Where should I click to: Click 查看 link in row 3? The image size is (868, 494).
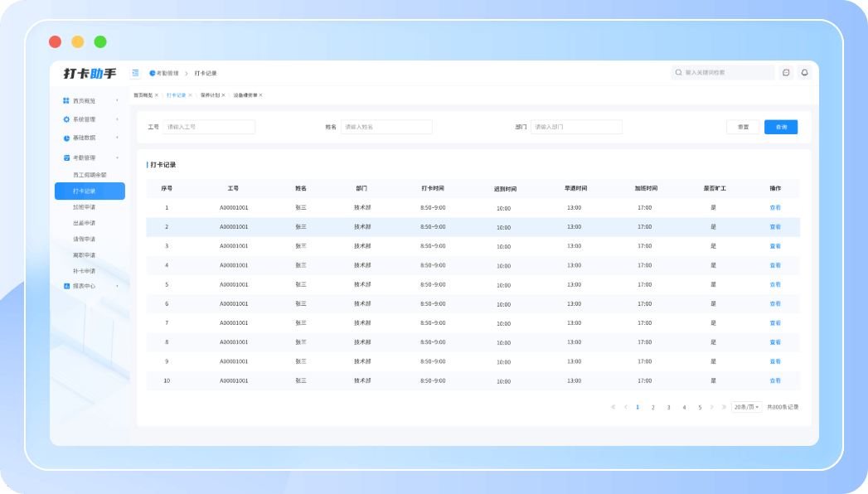pos(775,246)
